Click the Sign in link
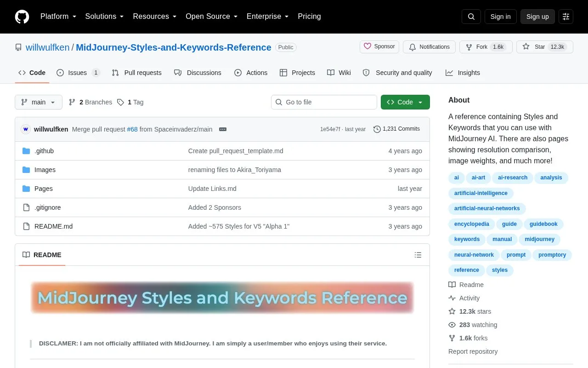Viewport: 588px width, 368px height. (x=501, y=17)
